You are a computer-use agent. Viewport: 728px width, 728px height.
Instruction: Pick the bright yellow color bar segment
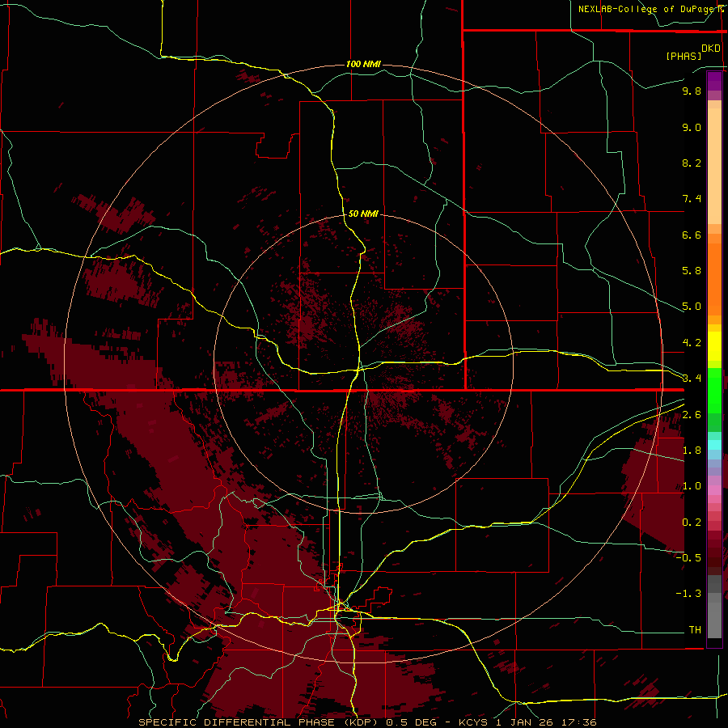coord(714,346)
